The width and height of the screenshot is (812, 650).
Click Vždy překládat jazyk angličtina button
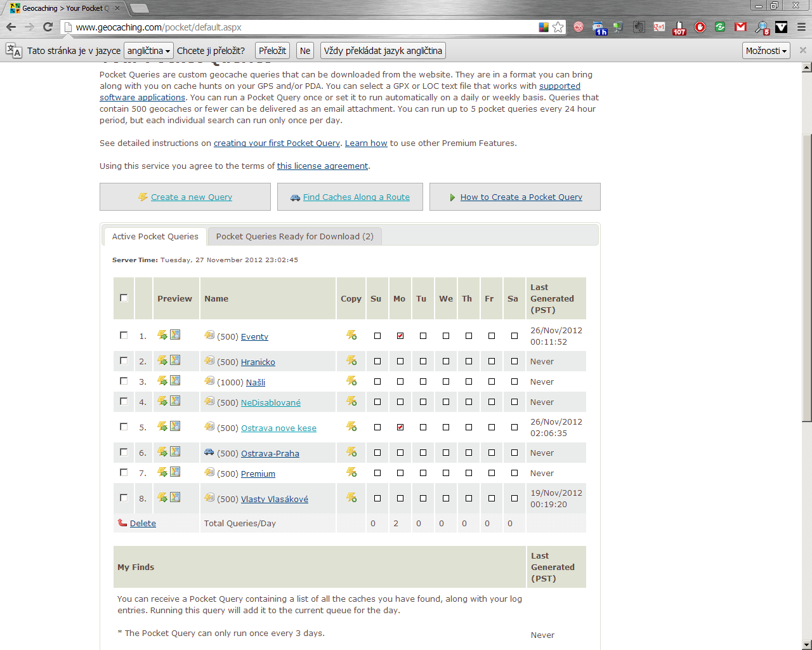click(383, 51)
